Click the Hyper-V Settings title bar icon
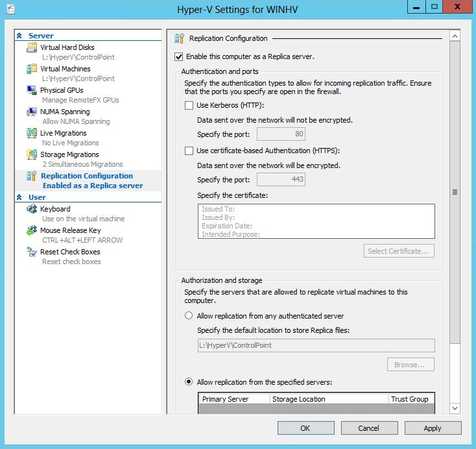476x449 pixels. point(10,9)
